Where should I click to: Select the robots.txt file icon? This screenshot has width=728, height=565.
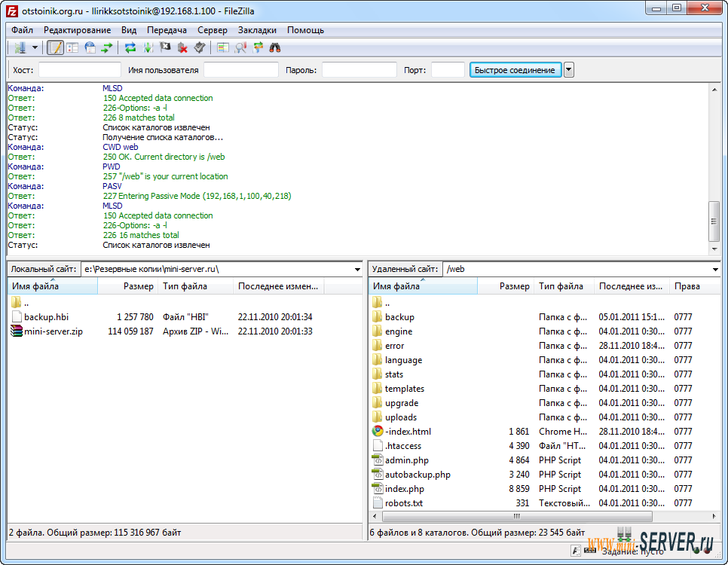click(x=378, y=502)
